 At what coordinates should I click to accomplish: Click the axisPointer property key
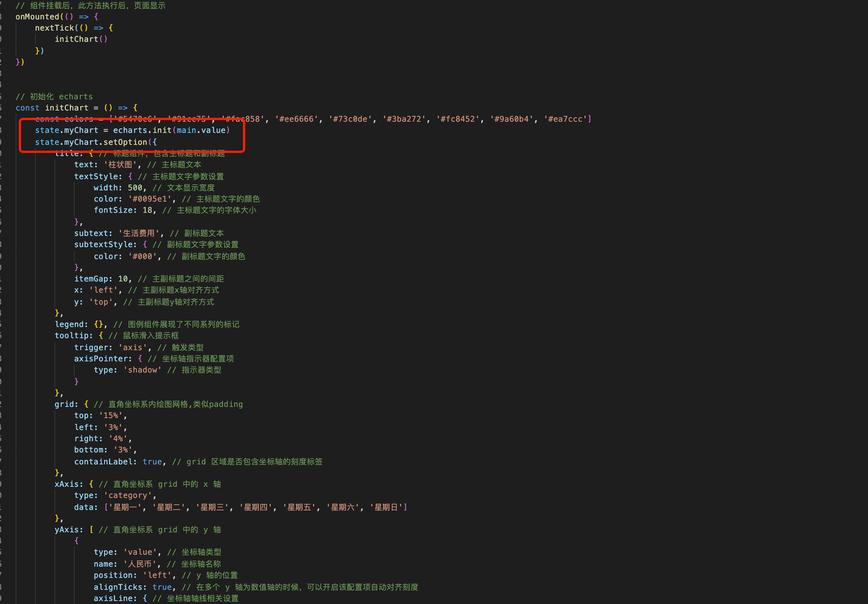click(101, 359)
